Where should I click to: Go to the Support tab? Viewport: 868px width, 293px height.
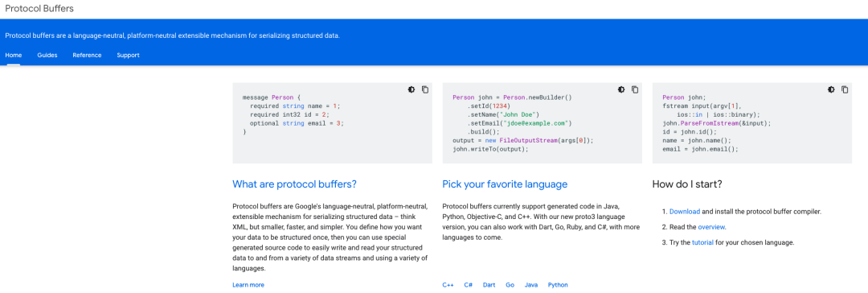click(x=128, y=56)
